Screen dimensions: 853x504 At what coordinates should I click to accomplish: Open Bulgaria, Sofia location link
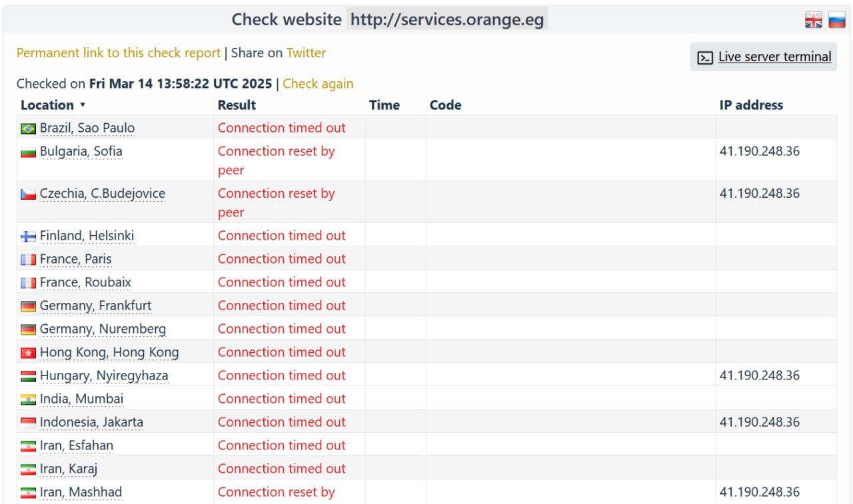point(81,151)
